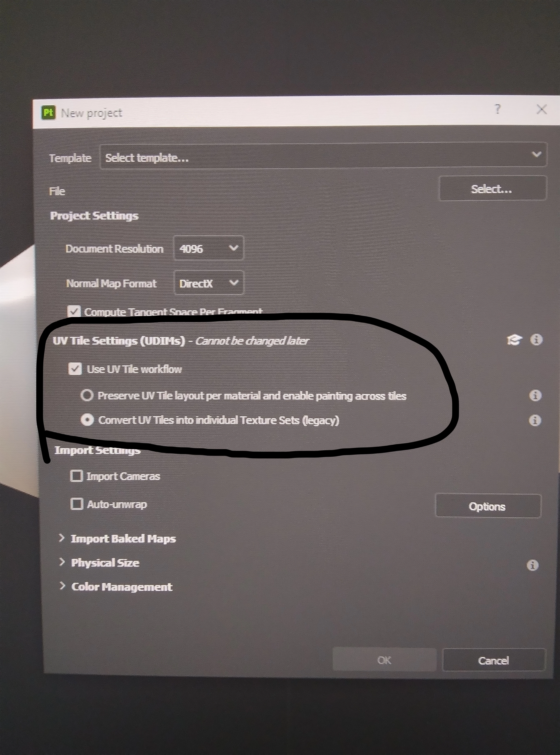Click info icon for Convert UV Tiles option
The height and width of the screenshot is (755, 560).
pyautogui.click(x=535, y=420)
